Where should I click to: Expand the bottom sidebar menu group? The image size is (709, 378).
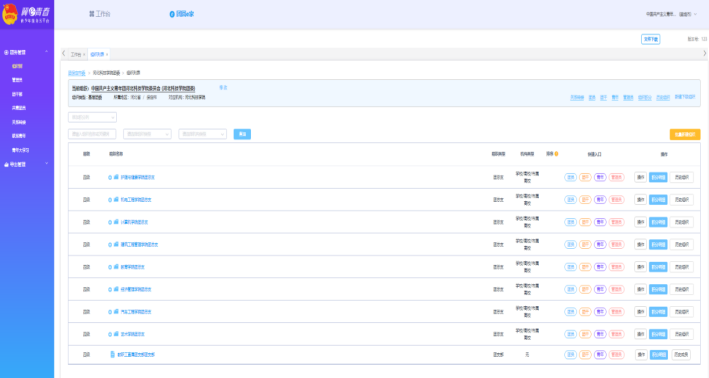pos(47,164)
